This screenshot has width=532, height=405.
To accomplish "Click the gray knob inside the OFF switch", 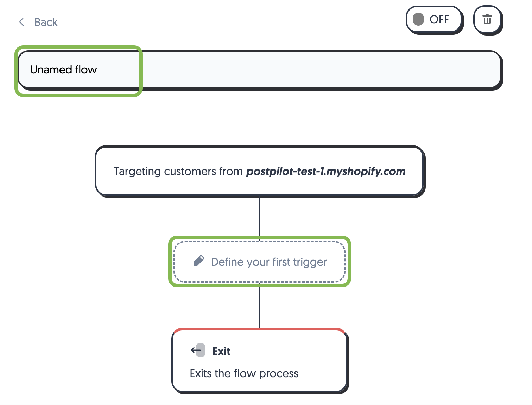I will coord(418,20).
